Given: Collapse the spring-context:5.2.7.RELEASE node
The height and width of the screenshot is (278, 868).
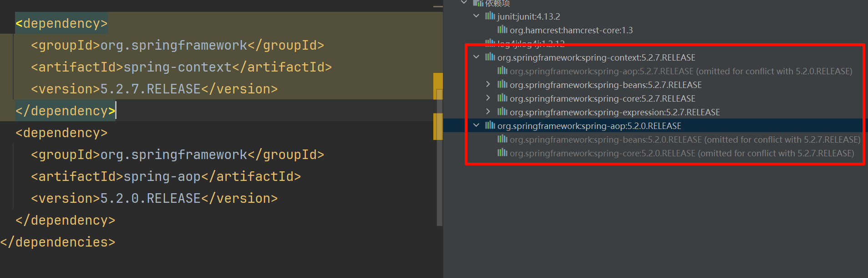Looking at the screenshot, I should 476,57.
